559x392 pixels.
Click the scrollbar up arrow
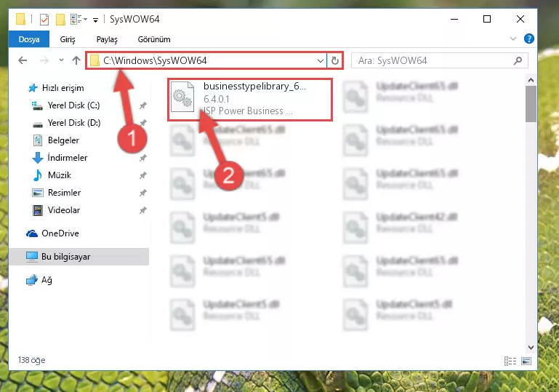(x=531, y=80)
